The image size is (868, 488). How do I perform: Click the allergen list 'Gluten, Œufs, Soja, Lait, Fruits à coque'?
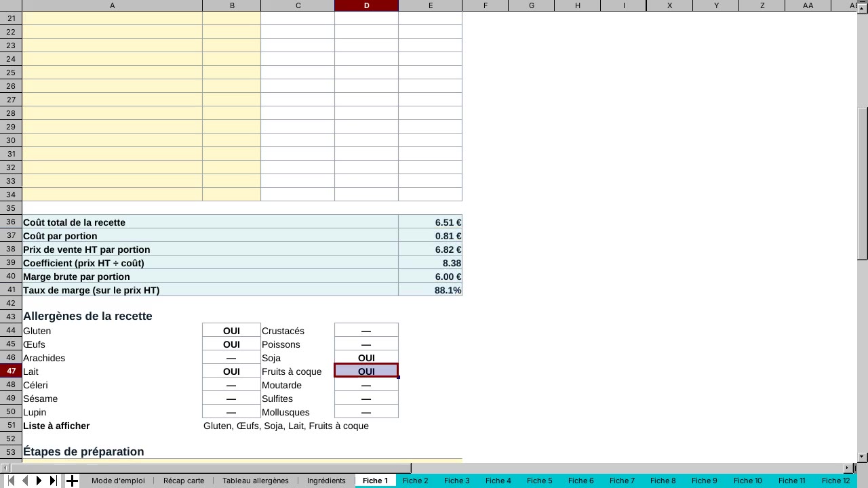click(x=286, y=426)
